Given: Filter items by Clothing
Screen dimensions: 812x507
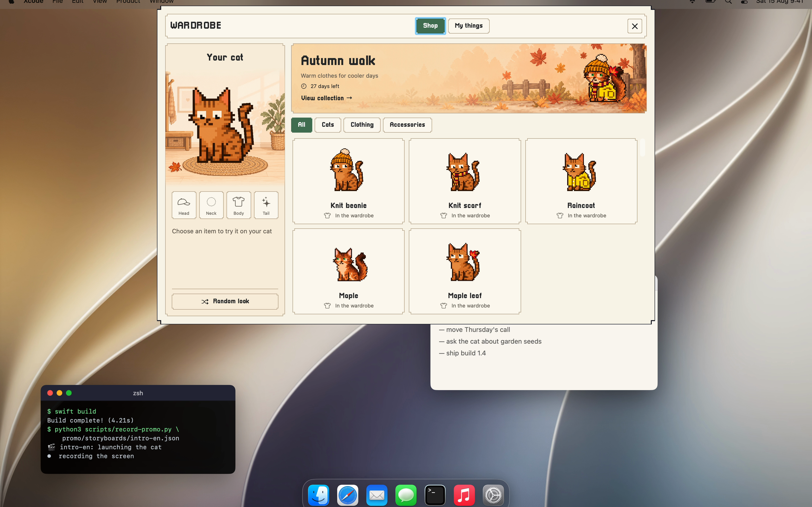Looking at the screenshot, I should coord(362,125).
